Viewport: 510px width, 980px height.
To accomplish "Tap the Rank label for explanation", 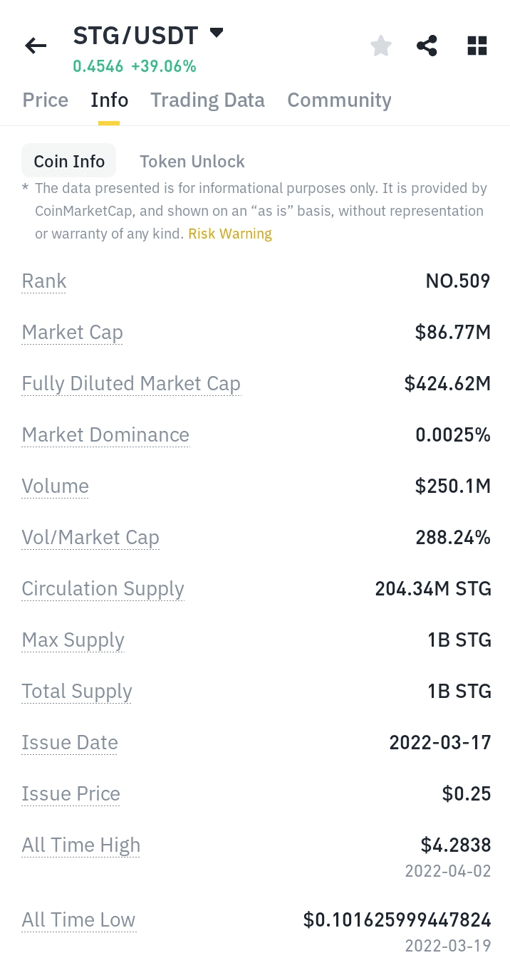I will click(44, 281).
